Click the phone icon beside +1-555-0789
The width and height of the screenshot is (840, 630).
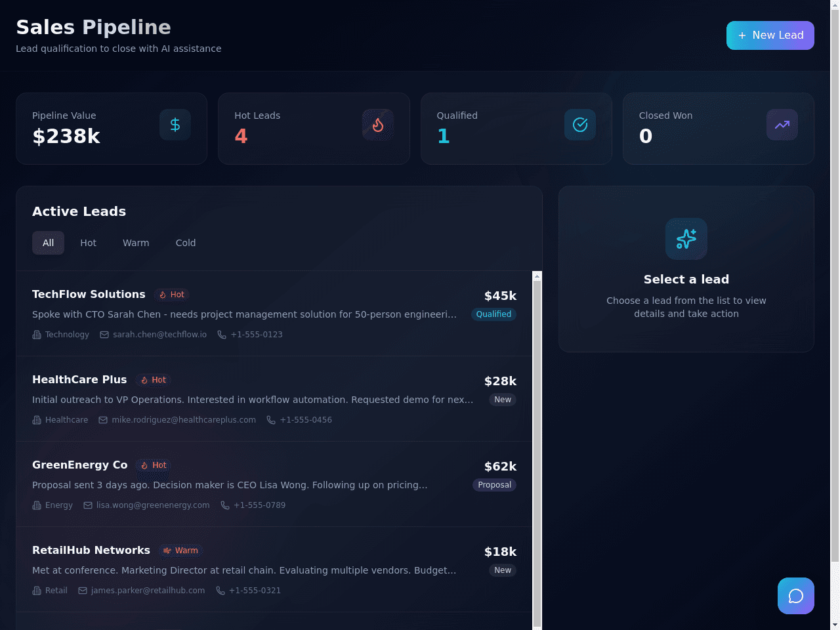point(225,505)
